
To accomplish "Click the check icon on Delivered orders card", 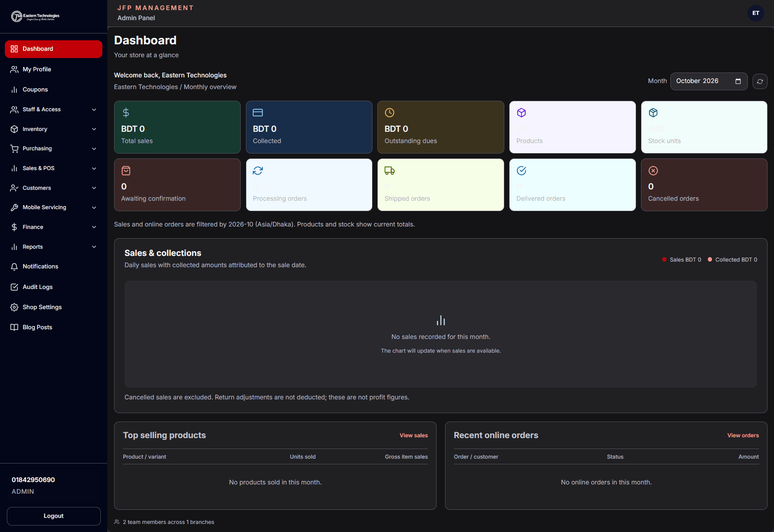I will [521, 170].
